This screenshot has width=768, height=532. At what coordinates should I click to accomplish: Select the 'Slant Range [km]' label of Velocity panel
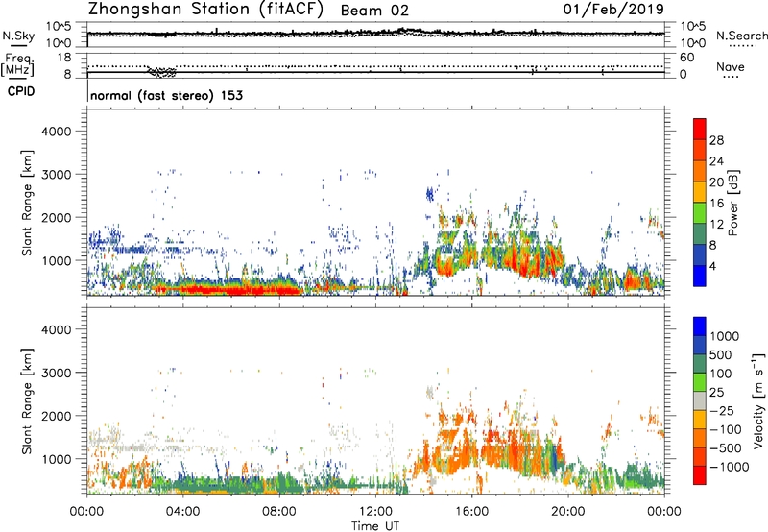coord(27,401)
